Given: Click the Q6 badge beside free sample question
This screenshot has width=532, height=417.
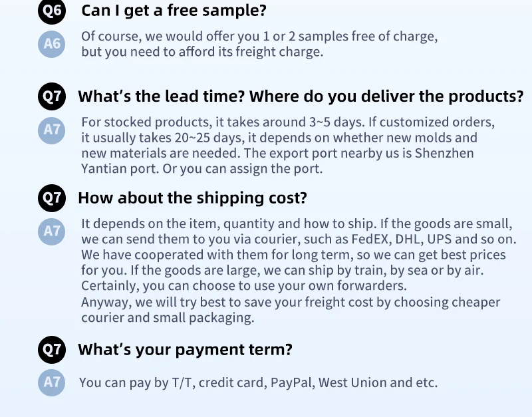Looking at the screenshot, I should pyautogui.click(x=52, y=11).
